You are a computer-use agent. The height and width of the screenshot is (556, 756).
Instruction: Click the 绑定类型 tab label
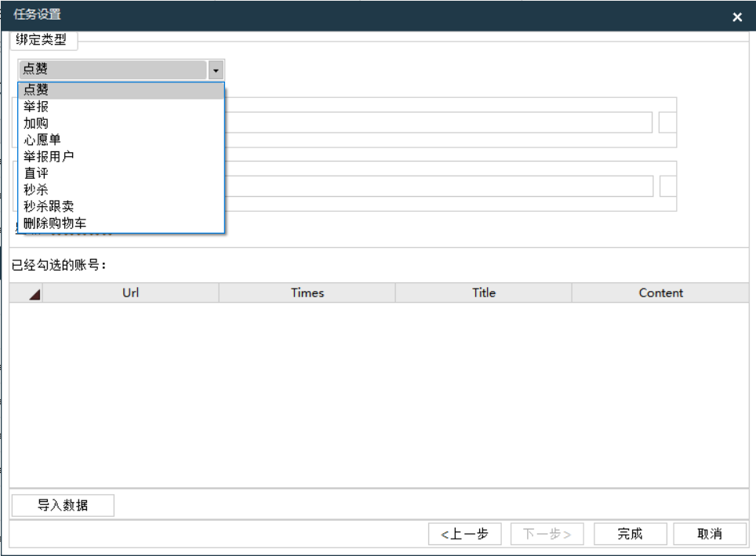(42, 39)
